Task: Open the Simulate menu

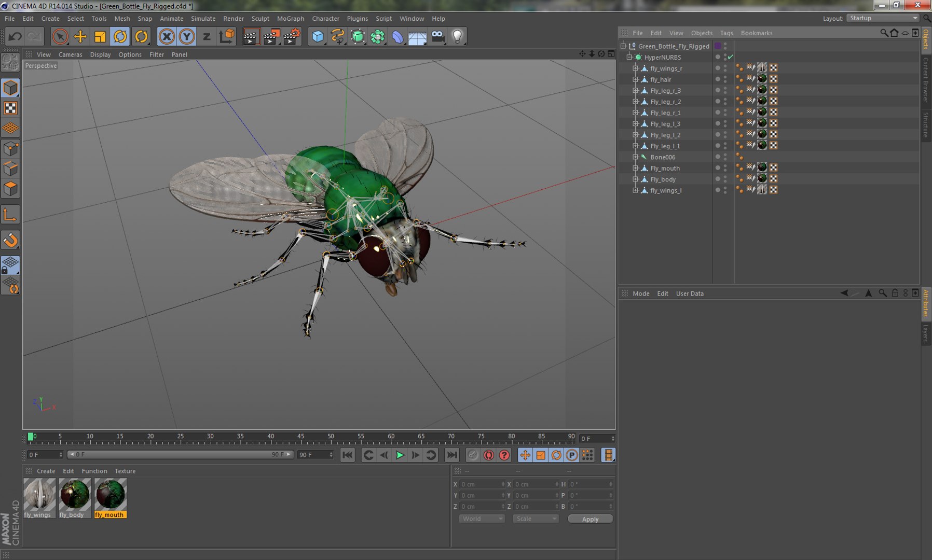Action: pyautogui.click(x=203, y=18)
